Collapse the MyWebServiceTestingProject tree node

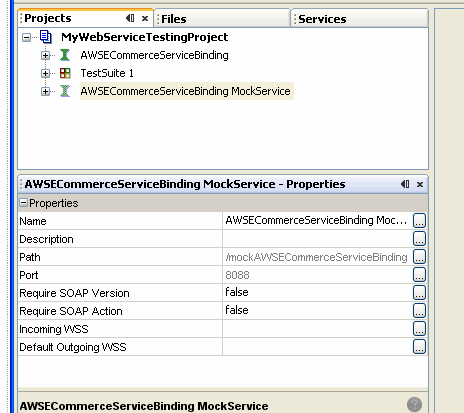click(26, 37)
